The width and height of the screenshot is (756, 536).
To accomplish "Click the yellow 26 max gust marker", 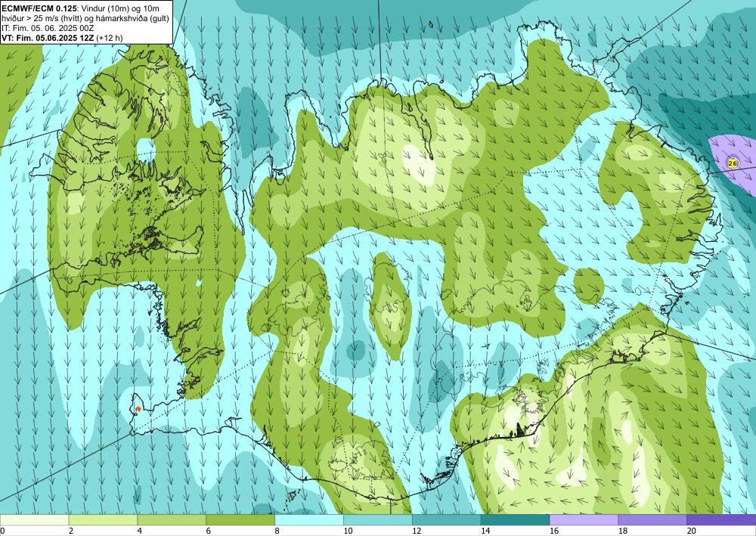I will [x=733, y=163].
